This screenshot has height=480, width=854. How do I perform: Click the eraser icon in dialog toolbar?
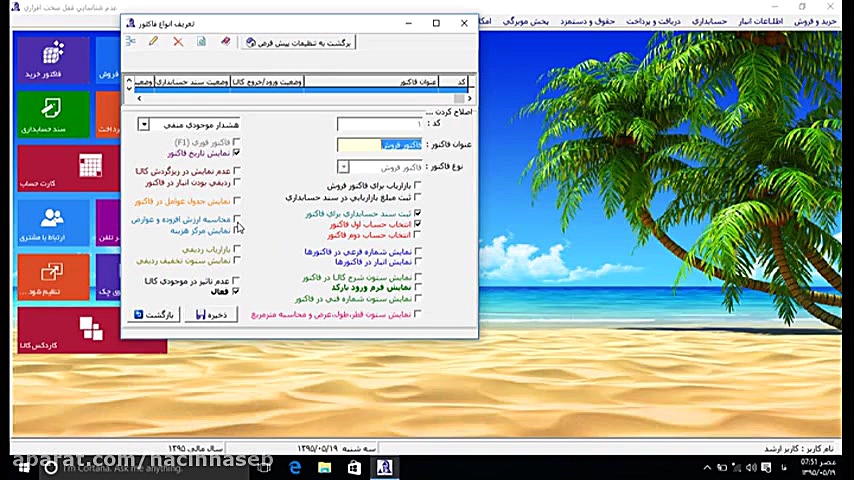(225, 41)
